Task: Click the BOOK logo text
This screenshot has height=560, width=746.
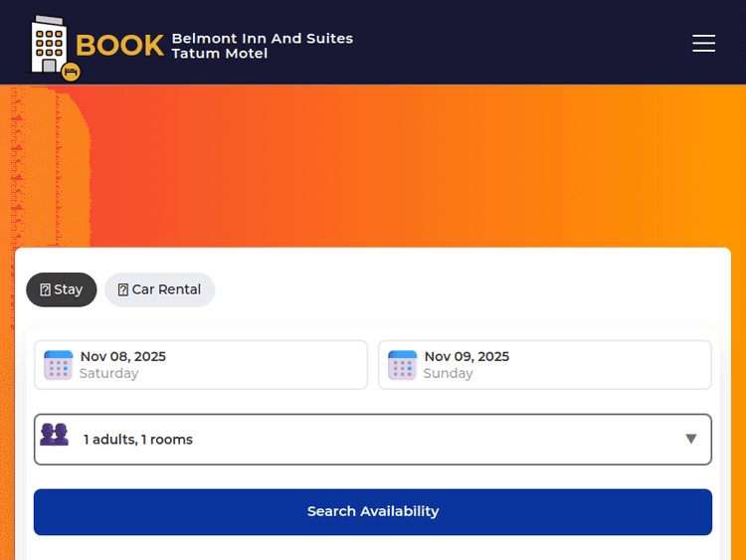Action: pyautogui.click(x=119, y=46)
